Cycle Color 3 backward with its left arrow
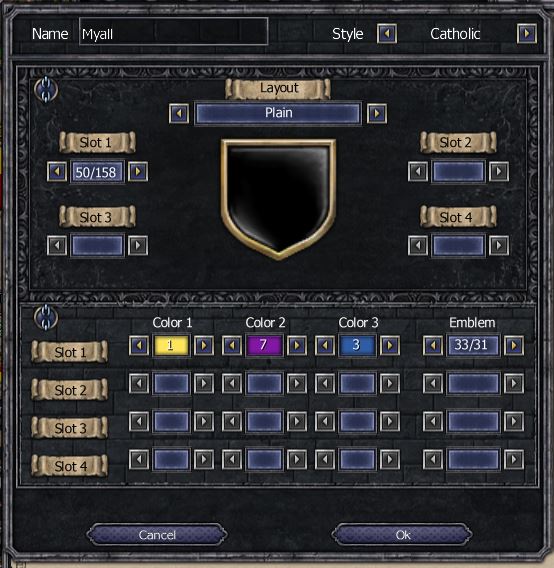This screenshot has height=568, width=554. [325, 345]
